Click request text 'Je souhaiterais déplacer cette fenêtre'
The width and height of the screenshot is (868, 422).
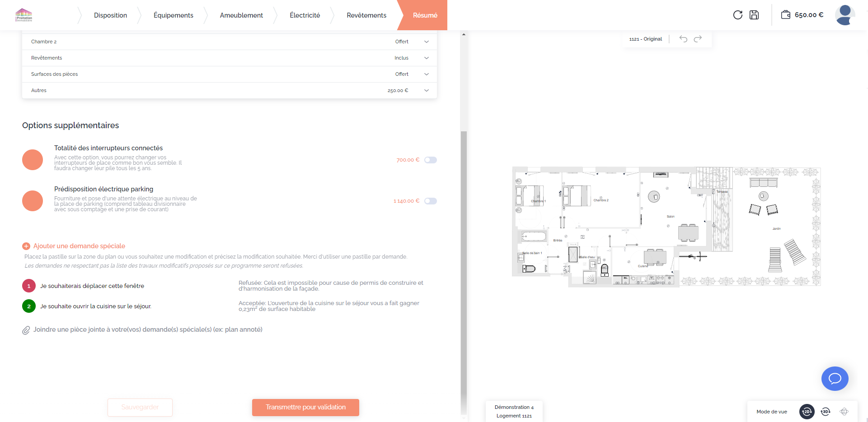92,286
